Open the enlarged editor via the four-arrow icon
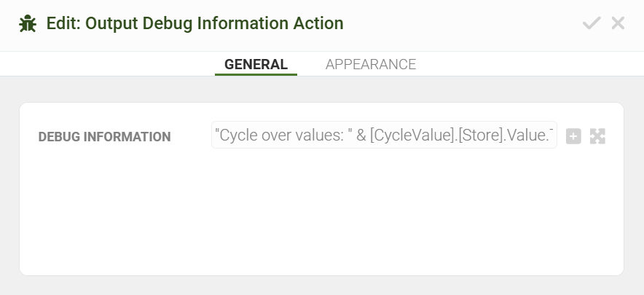 (x=597, y=135)
